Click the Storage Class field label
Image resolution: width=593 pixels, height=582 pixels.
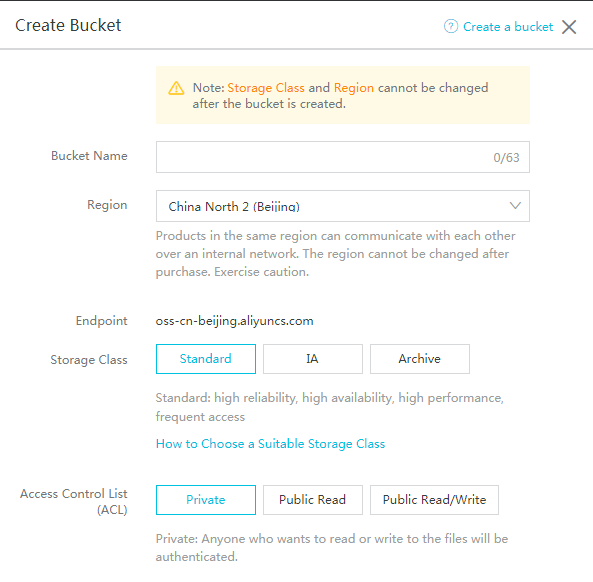pos(89,360)
